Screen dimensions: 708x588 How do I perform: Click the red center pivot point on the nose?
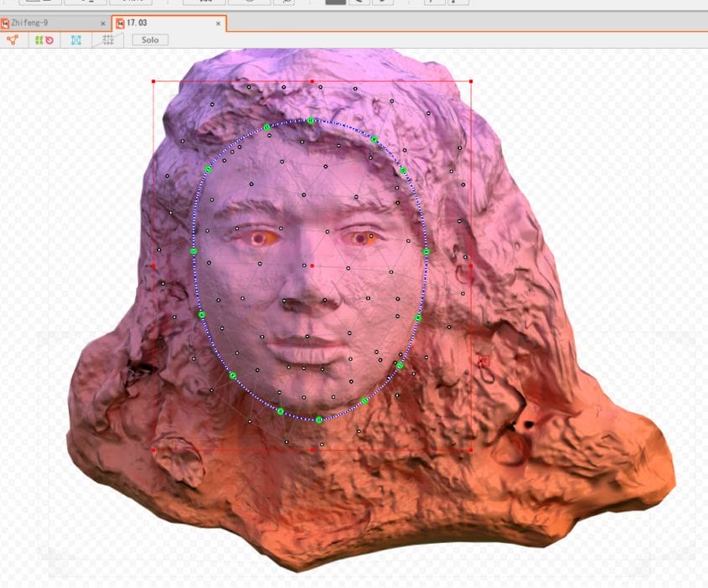pyautogui.click(x=312, y=266)
